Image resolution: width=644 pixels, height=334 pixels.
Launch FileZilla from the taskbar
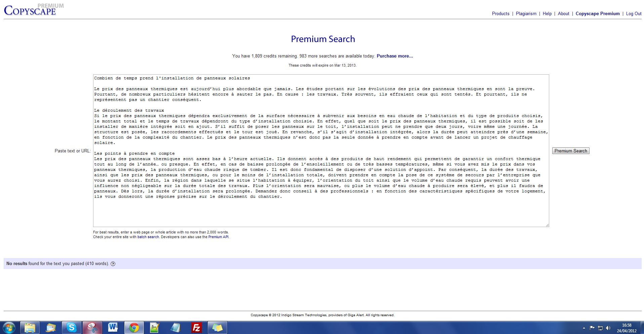click(196, 327)
